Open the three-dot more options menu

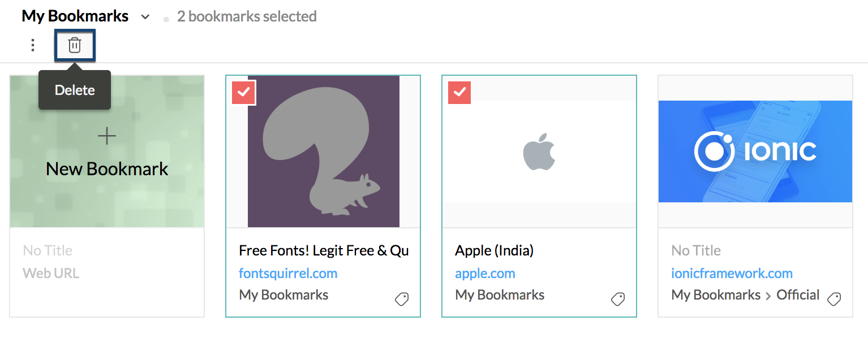pos(33,45)
